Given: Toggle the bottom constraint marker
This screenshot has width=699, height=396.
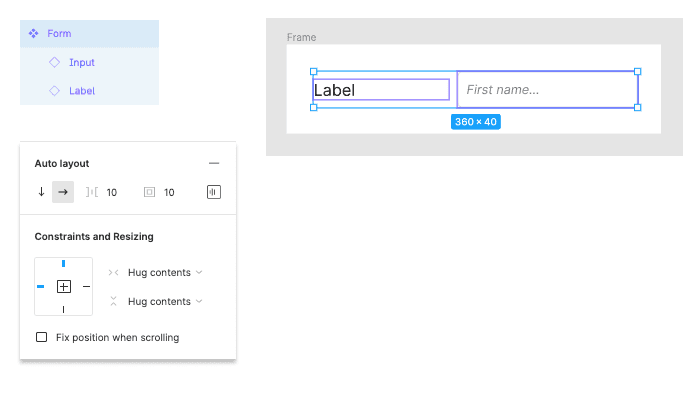Looking at the screenshot, I should 63,309.
